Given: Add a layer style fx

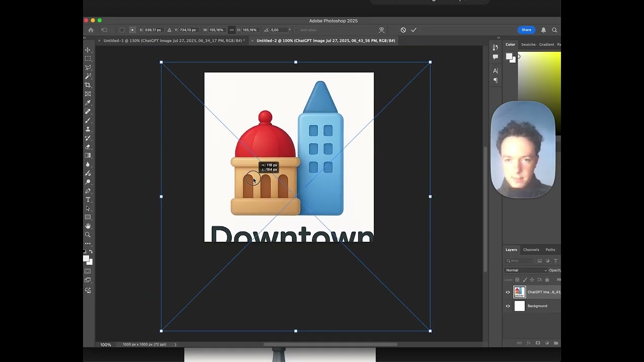Looking at the screenshot, I should (528, 343).
